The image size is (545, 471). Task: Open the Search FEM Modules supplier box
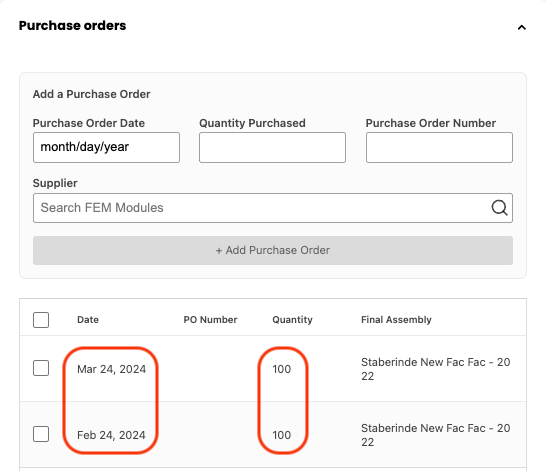[x=273, y=208]
